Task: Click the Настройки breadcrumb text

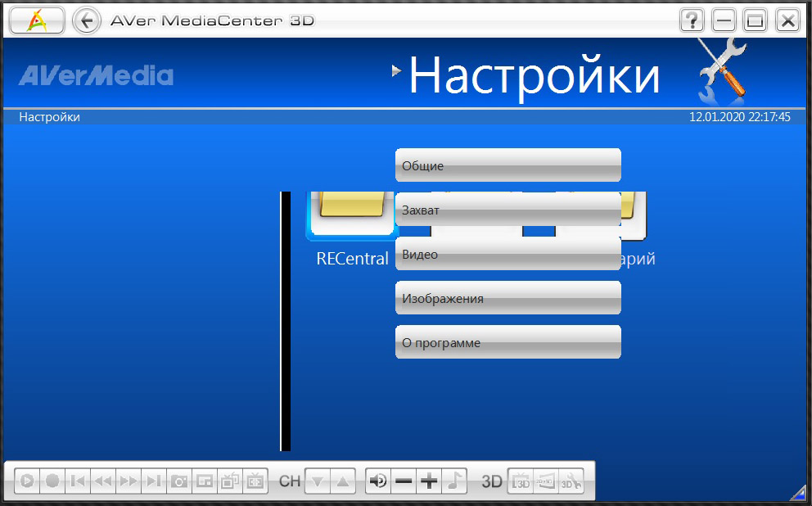Action: [x=49, y=116]
